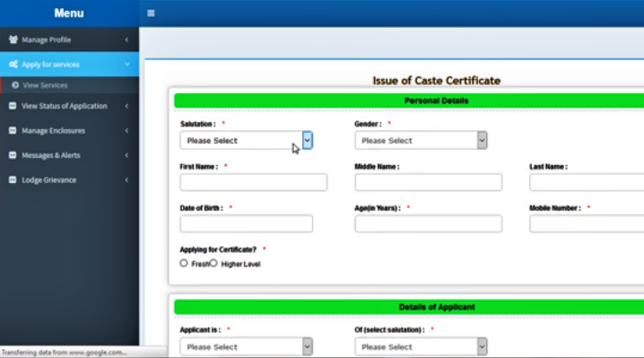Click the Manage Profile users icon
The image size is (644, 358).
pos(13,39)
